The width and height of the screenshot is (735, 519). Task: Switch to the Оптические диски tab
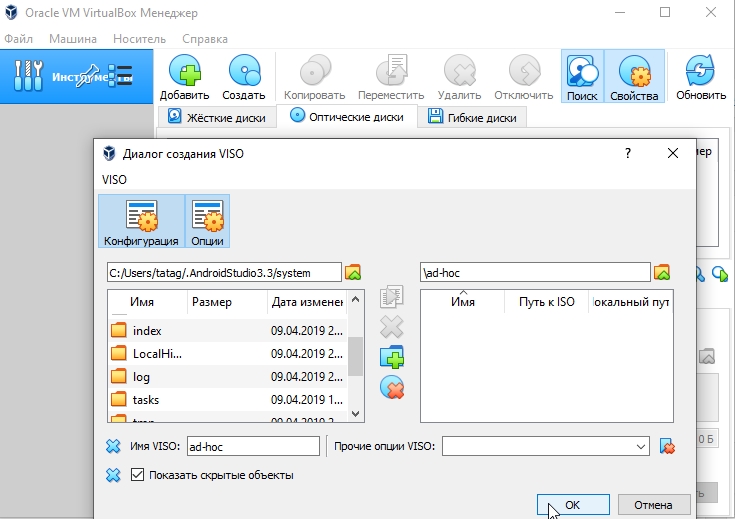[x=347, y=116]
